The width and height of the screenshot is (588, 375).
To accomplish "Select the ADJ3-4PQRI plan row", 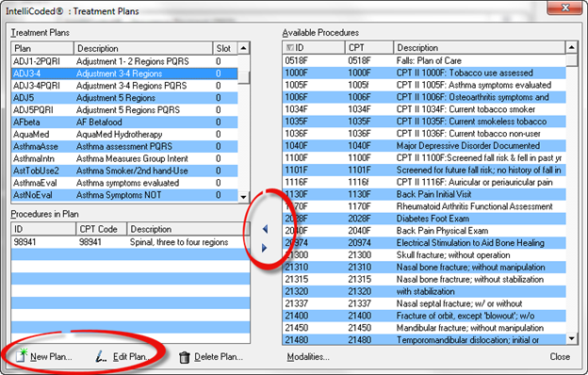I will pyautogui.click(x=124, y=86).
